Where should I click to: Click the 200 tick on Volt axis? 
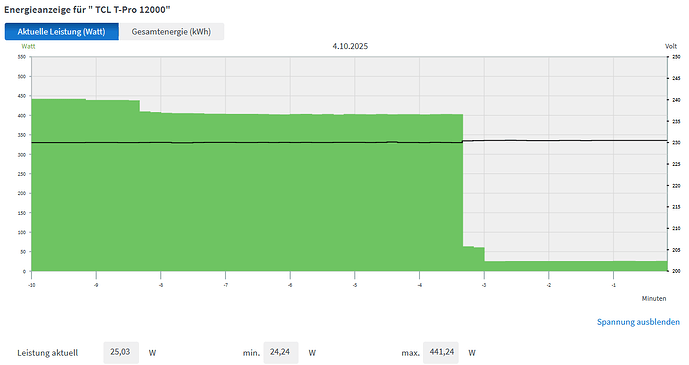676,271
